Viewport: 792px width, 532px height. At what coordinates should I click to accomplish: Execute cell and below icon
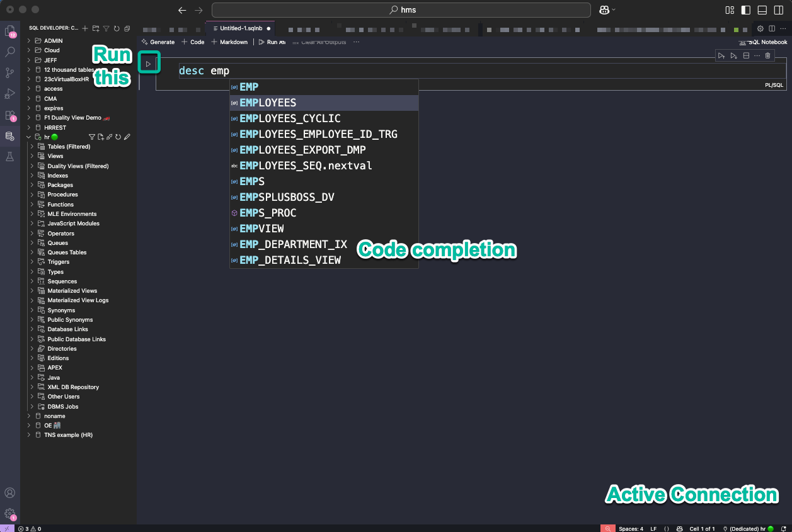coord(733,56)
